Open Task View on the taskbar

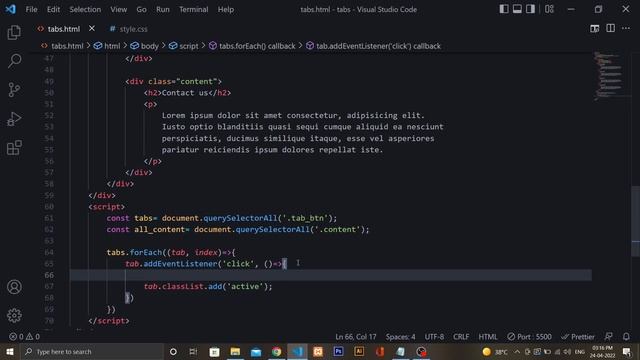point(193,351)
